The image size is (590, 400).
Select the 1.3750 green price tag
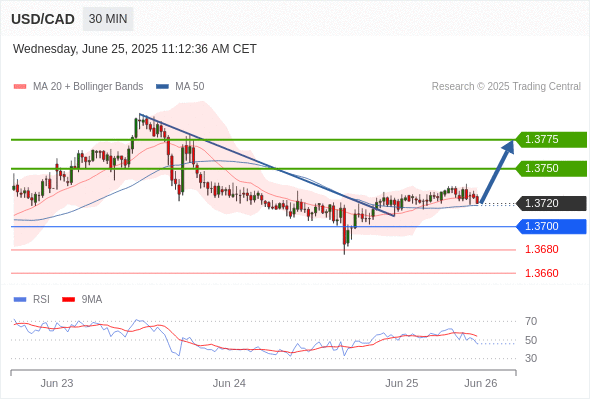click(x=551, y=168)
